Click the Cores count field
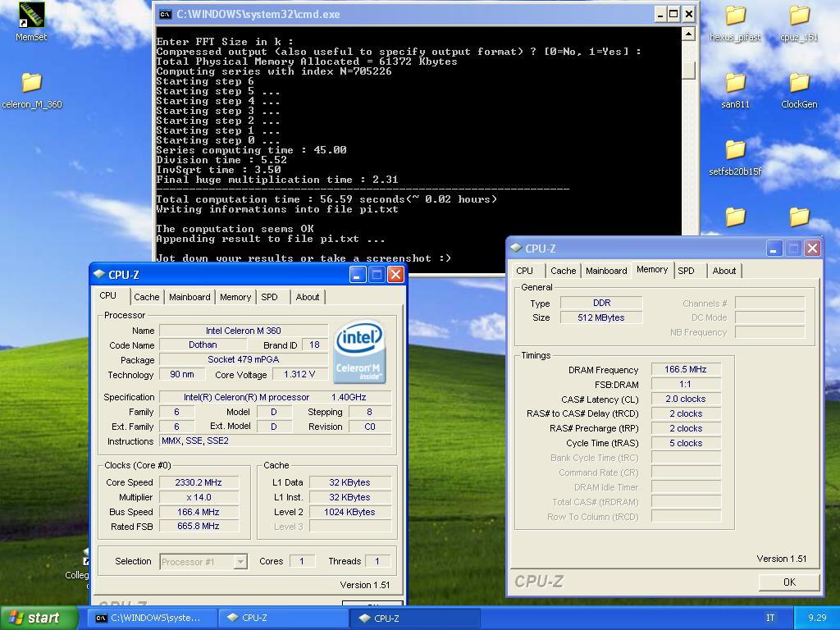The image size is (840, 630). click(302, 561)
